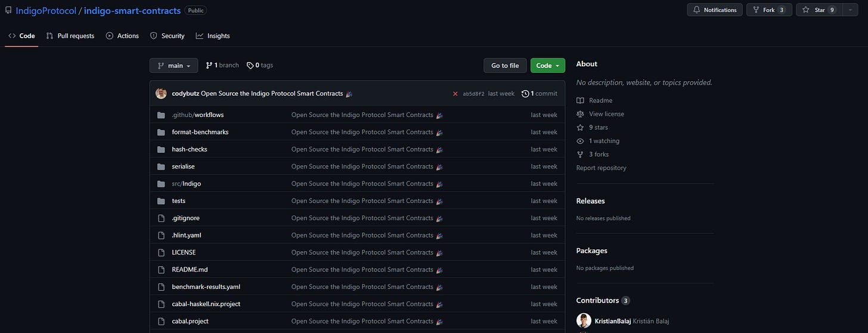The height and width of the screenshot is (333, 868).
Task: Open the .github/workflows folder icon
Action: pyautogui.click(x=161, y=115)
